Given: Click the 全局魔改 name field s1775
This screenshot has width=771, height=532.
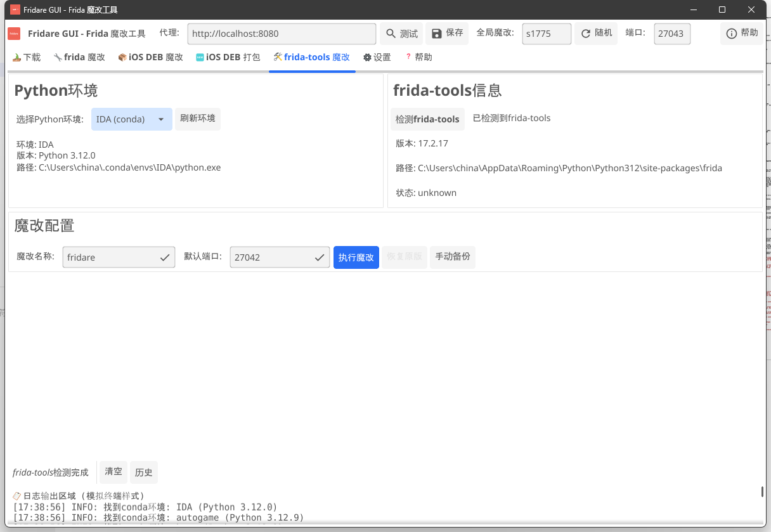Looking at the screenshot, I should (x=547, y=34).
